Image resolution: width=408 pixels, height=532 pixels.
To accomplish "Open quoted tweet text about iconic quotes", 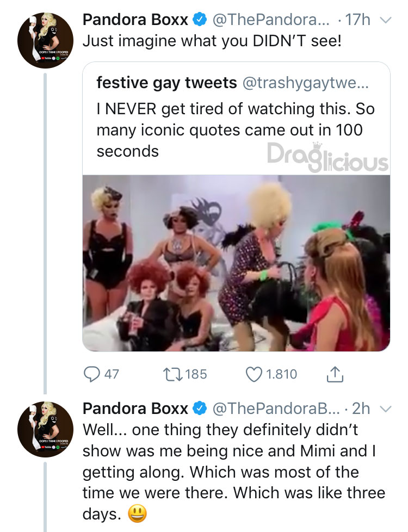I will pos(235,130).
